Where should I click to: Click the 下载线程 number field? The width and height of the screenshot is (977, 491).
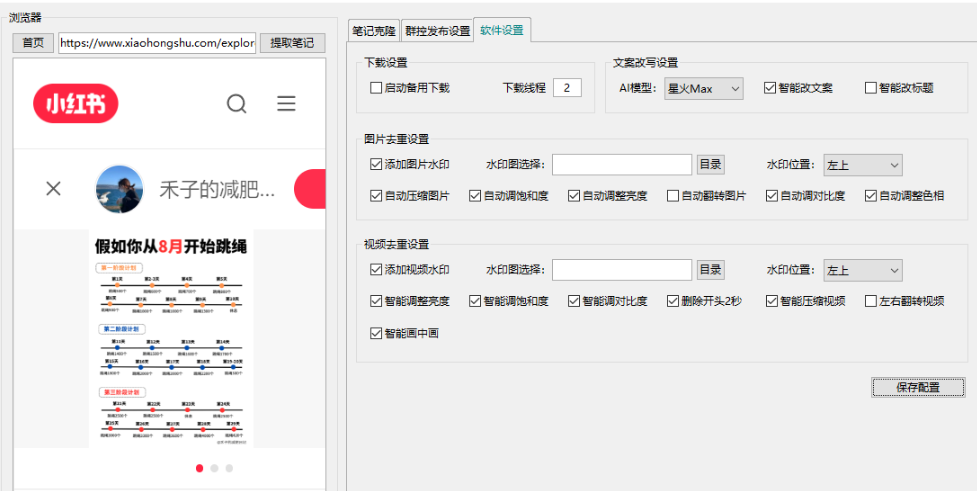pos(566,88)
